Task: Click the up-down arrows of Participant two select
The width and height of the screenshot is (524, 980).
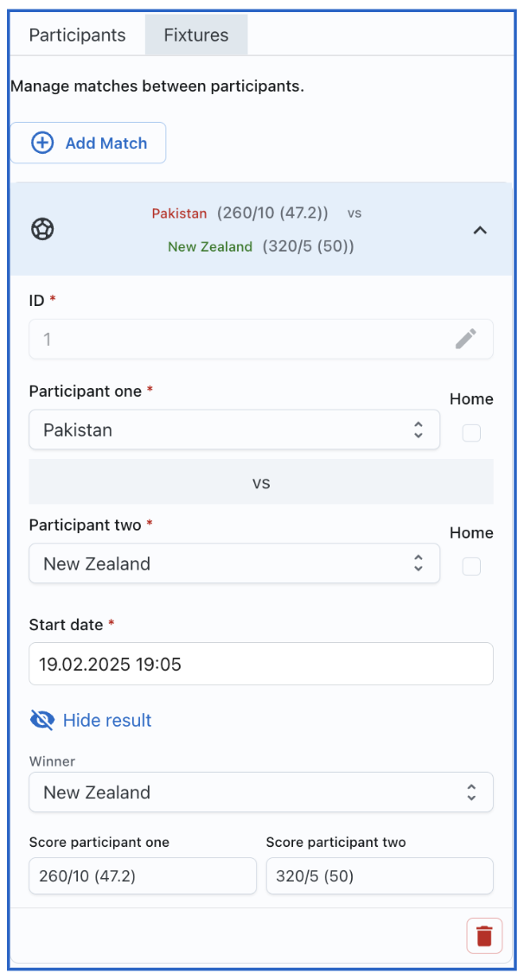Action: 419,563
